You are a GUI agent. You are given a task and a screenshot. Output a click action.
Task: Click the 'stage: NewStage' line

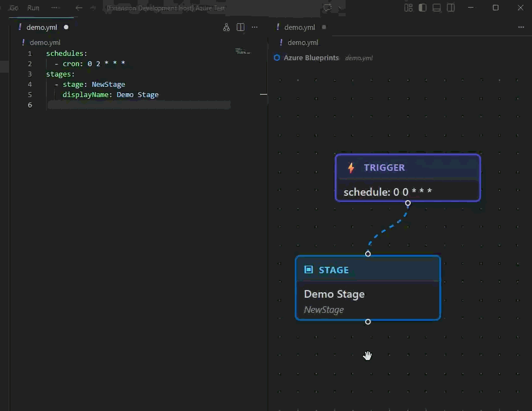[89, 84]
